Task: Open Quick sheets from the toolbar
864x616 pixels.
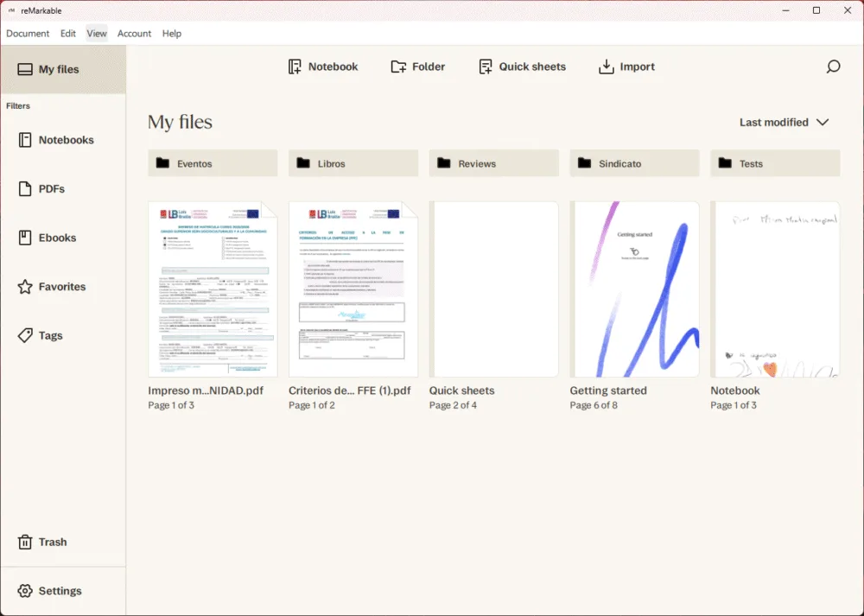Action: (523, 67)
